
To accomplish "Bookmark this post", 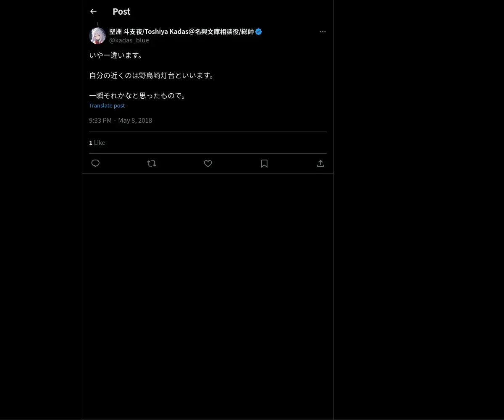I will pos(264,163).
